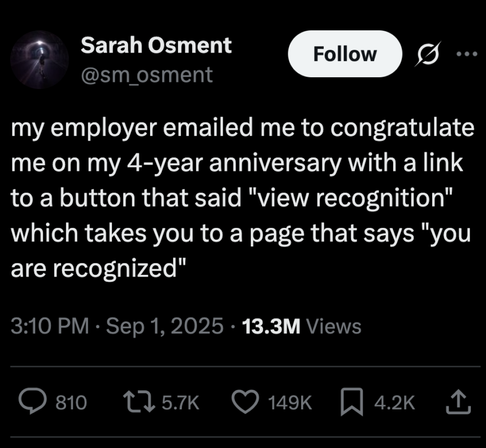This screenshot has height=448, width=486.
Task: Click the 149K likes count
Action: 289,402
